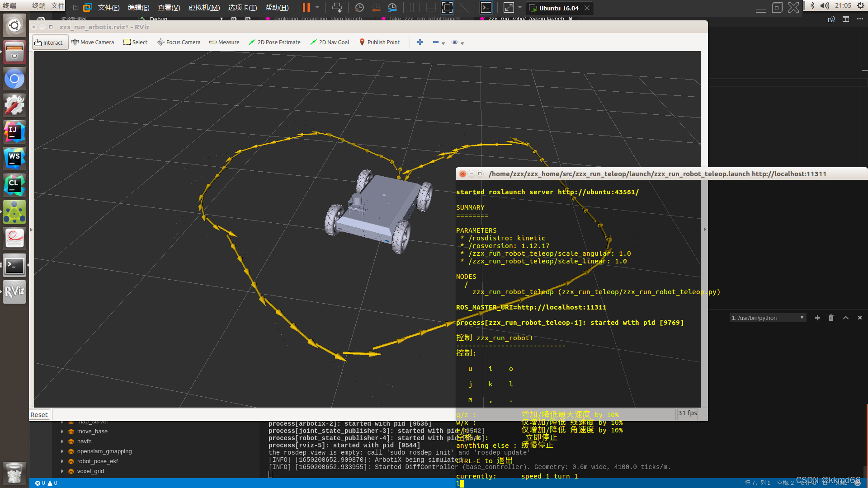Image resolution: width=868 pixels, height=488 pixels.
Task: Open System settings wrench dock icon
Action: point(14,105)
